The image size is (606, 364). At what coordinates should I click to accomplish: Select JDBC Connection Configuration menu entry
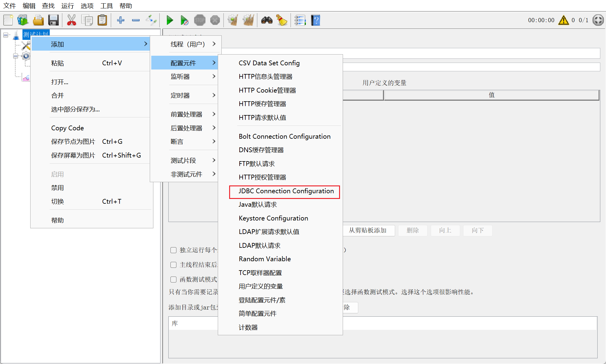[x=286, y=191]
